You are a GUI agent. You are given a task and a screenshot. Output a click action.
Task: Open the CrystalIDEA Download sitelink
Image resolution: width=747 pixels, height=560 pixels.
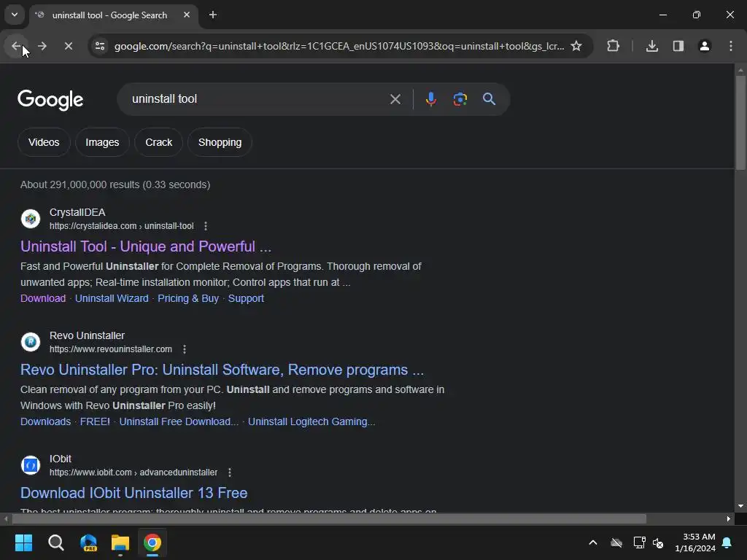43,298
